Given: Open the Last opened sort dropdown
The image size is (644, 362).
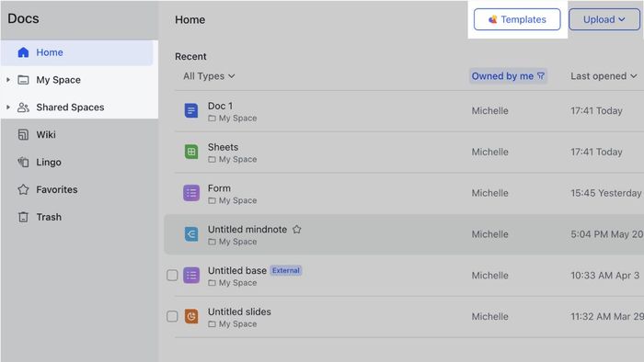Looking at the screenshot, I should click(x=604, y=76).
